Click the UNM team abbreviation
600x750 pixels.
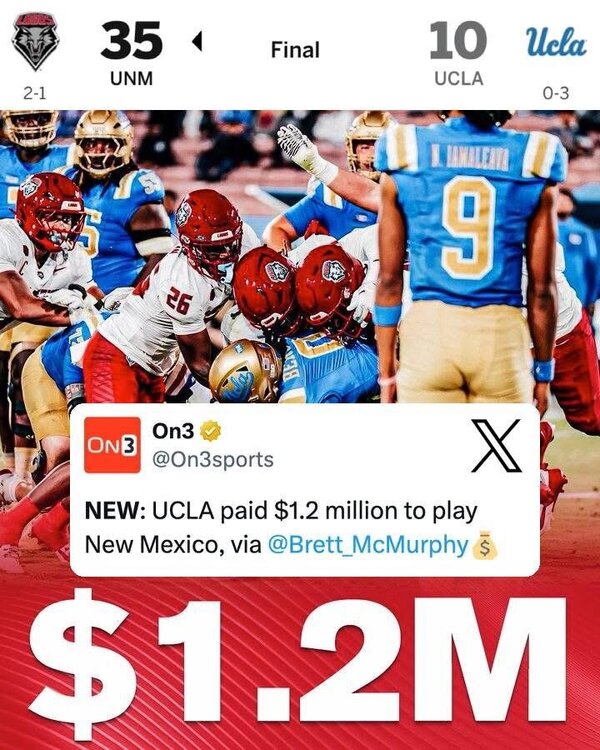(x=132, y=78)
